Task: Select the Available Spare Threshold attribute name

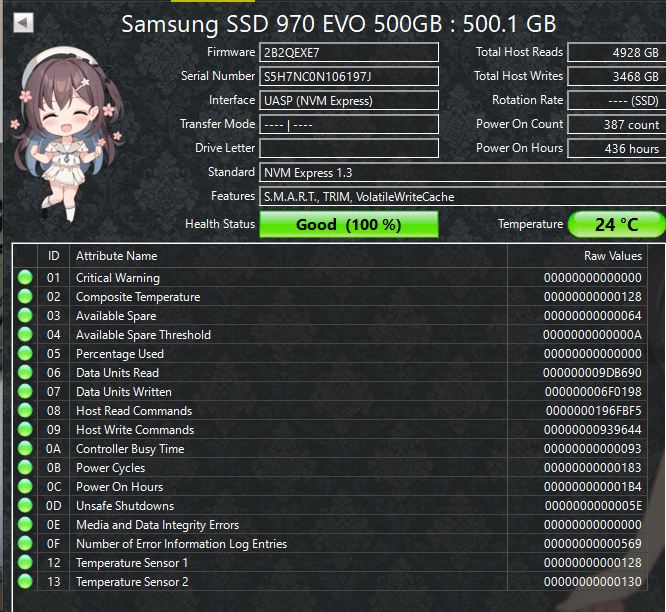Action: (x=143, y=335)
